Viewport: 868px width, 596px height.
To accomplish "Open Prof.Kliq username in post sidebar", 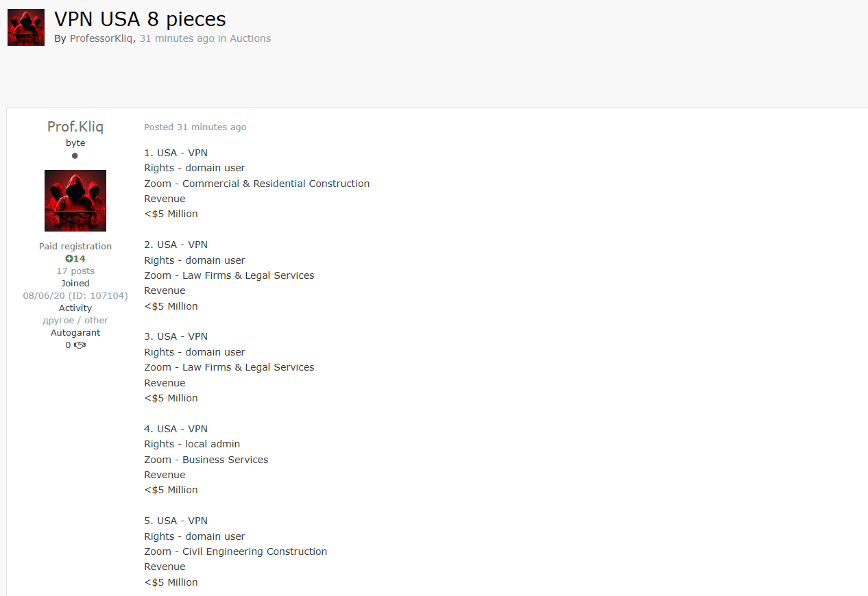I will (x=75, y=127).
